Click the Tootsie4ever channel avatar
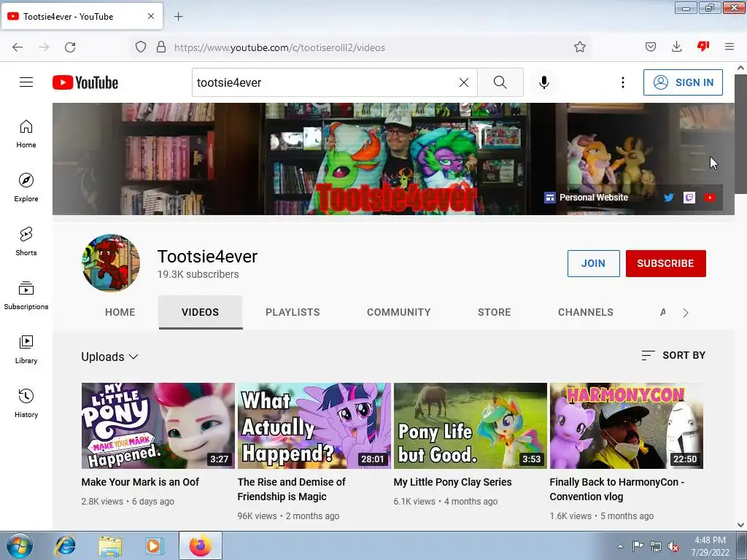 click(x=111, y=262)
